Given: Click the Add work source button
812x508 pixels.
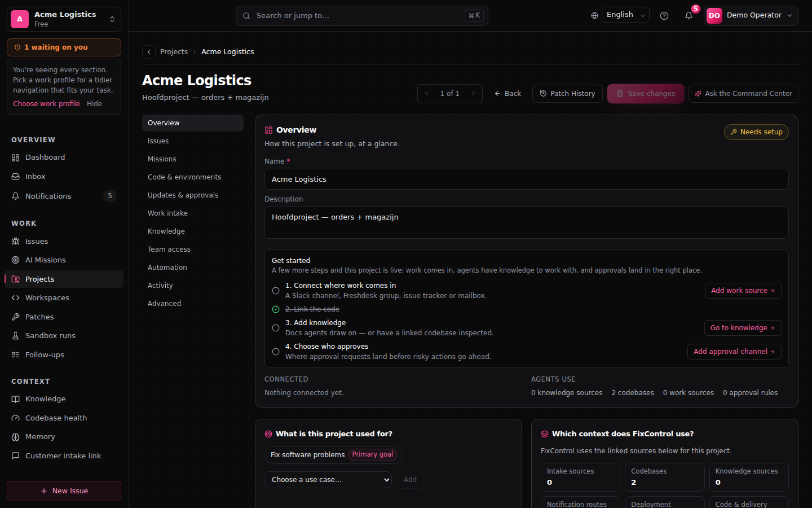Looking at the screenshot, I should click(x=743, y=291).
